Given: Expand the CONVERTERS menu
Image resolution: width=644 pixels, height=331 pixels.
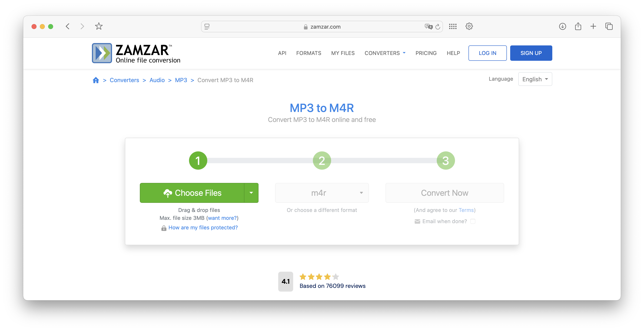Looking at the screenshot, I should [385, 53].
